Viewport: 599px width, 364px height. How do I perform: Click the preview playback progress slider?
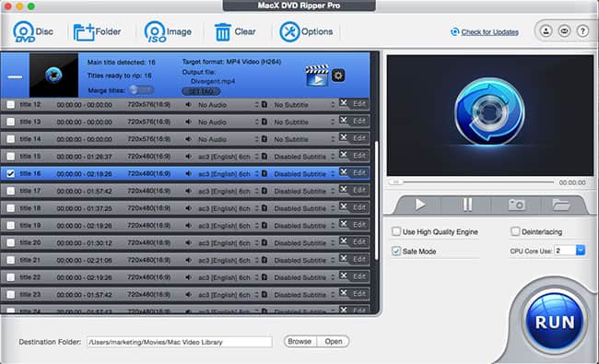[x=472, y=182]
